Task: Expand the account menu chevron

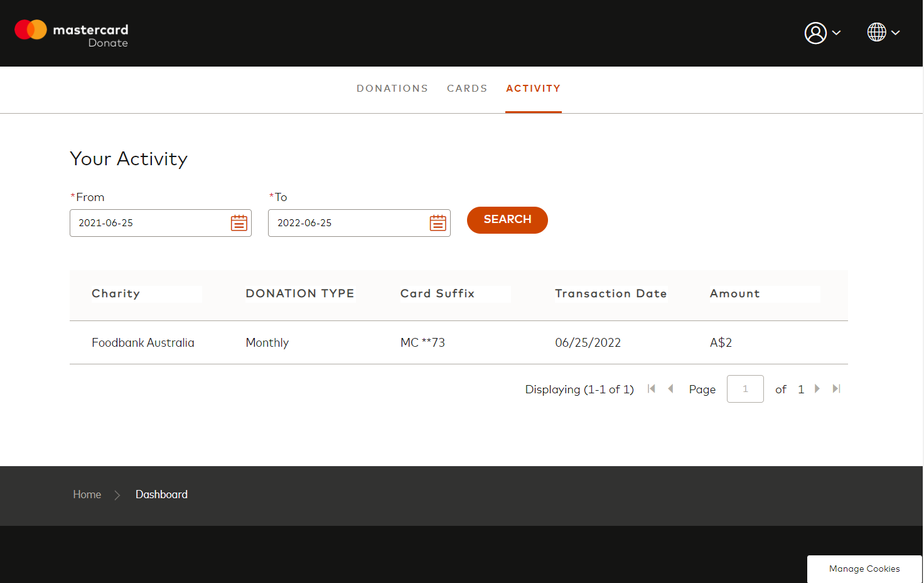Action: (836, 33)
